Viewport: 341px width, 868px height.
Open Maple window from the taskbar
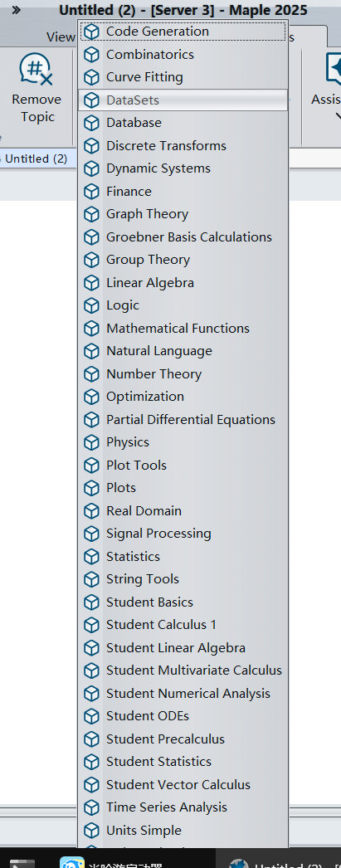click(x=282, y=861)
